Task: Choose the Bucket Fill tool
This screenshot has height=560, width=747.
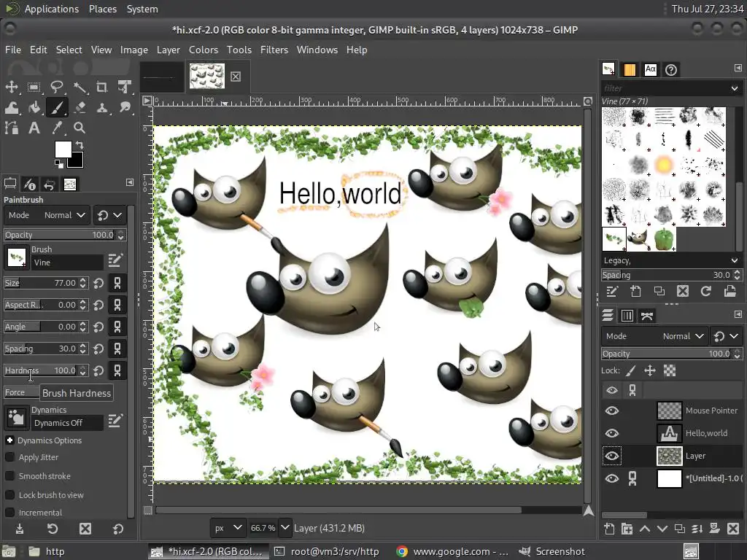Action: pyautogui.click(x=34, y=108)
